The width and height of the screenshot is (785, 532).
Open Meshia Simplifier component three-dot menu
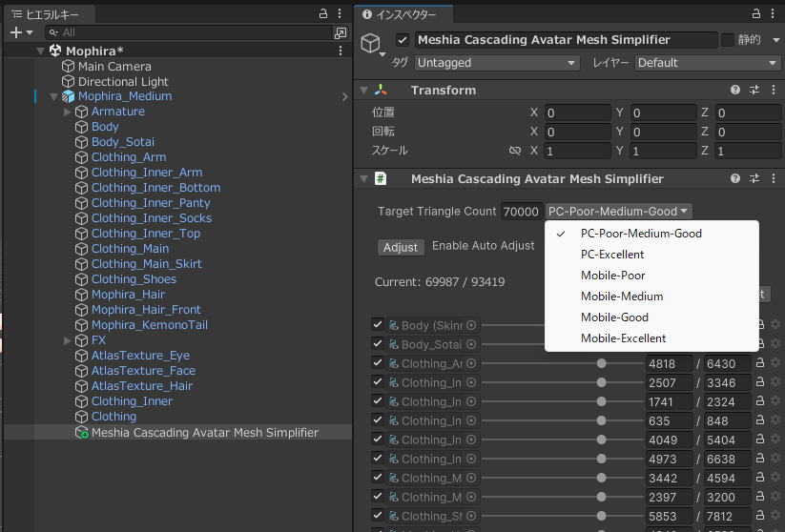tap(774, 178)
